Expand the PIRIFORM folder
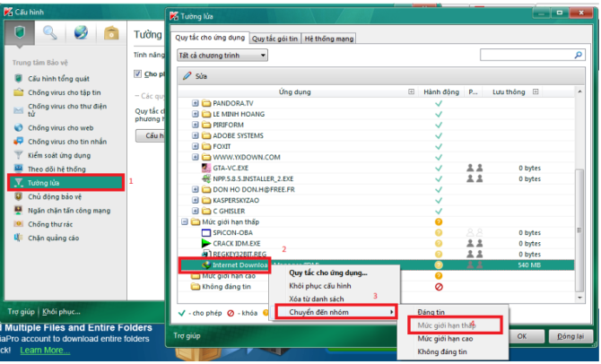Viewport: 601px width, 364px height. 195,125
